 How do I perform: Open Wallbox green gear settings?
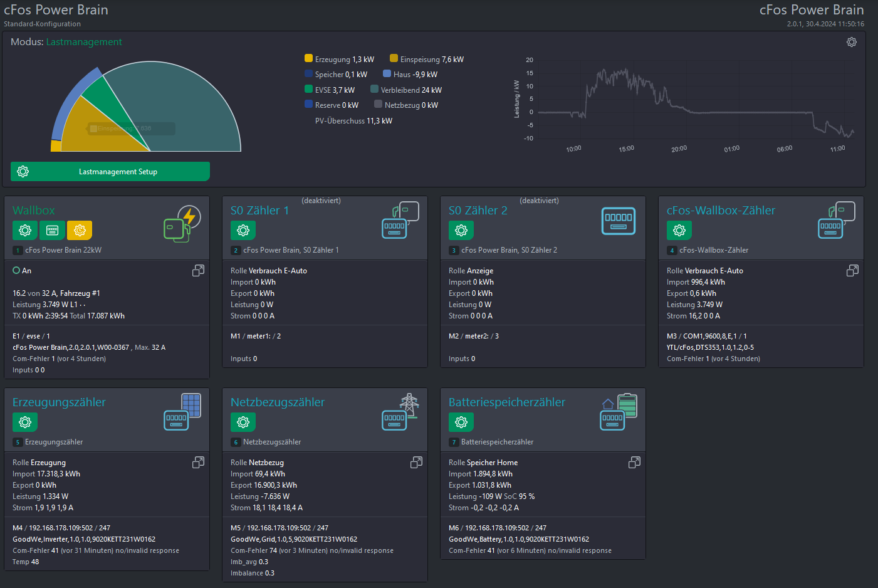click(x=25, y=230)
